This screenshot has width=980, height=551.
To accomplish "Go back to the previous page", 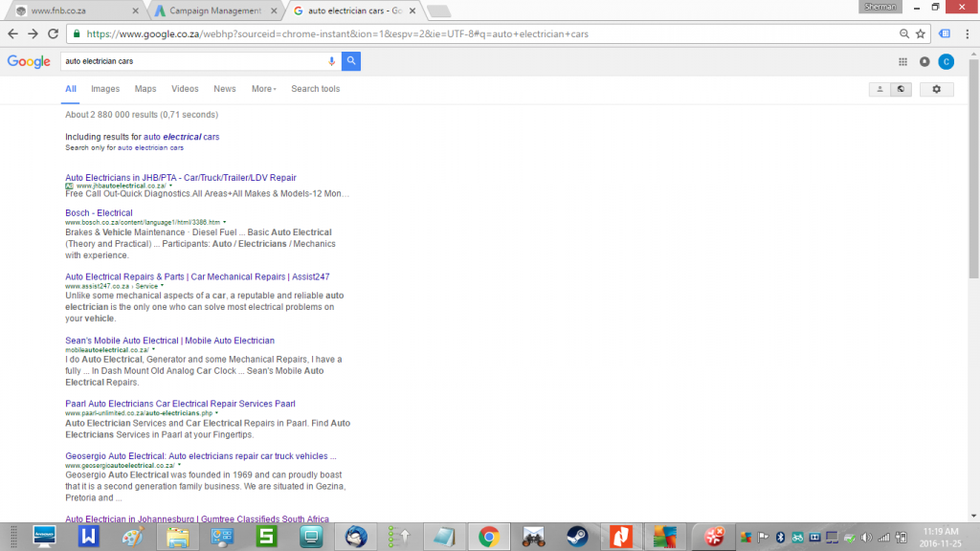I will [13, 33].
